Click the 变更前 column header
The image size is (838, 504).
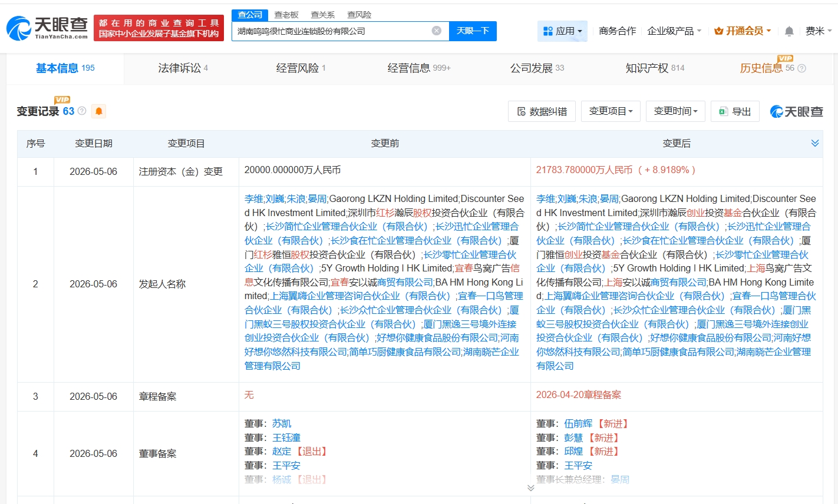coord(385,144)
